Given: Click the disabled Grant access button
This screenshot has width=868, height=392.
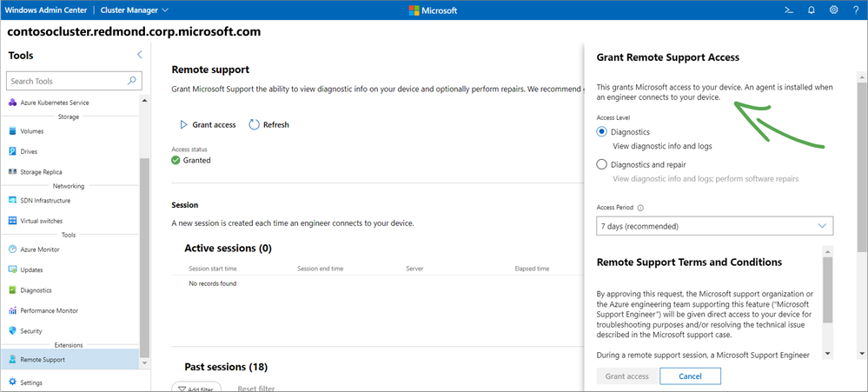Looking at the screenshot, I should (627, 376).
